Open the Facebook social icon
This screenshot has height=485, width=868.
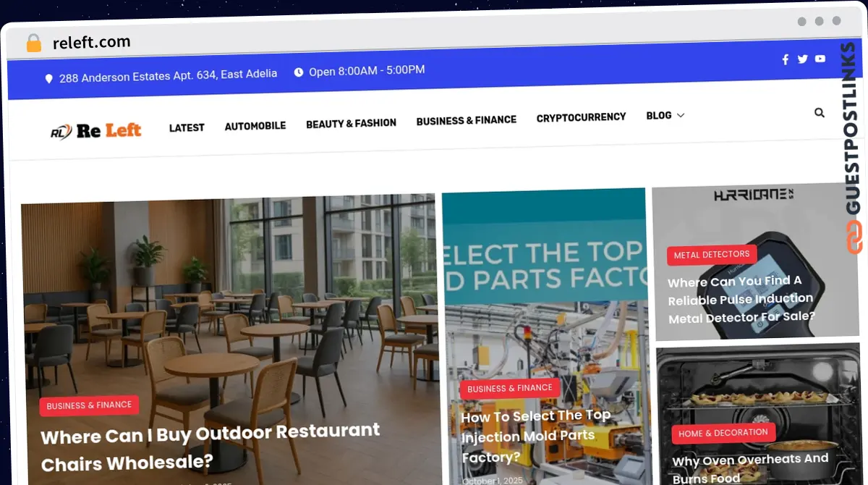tap(786, 59)
